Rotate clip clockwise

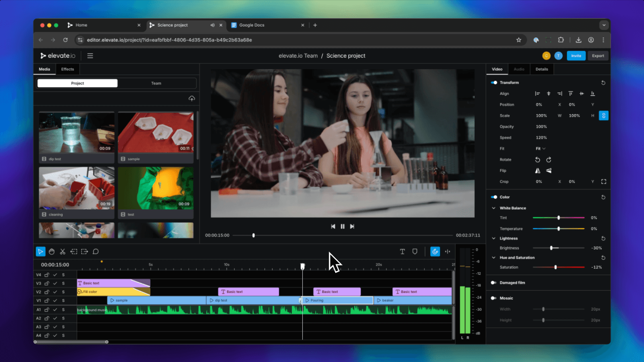pyautogui.click(x=549, y=160)
